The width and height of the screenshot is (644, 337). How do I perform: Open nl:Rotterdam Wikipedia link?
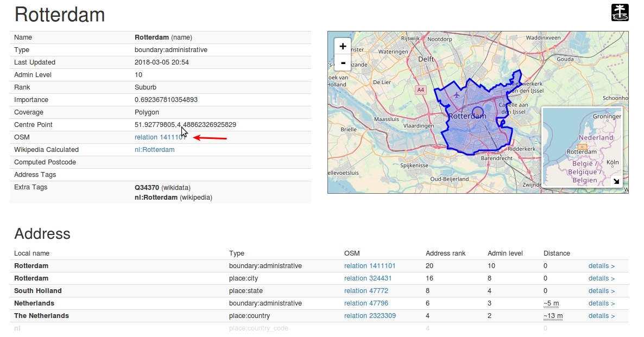tap(154, 149)
